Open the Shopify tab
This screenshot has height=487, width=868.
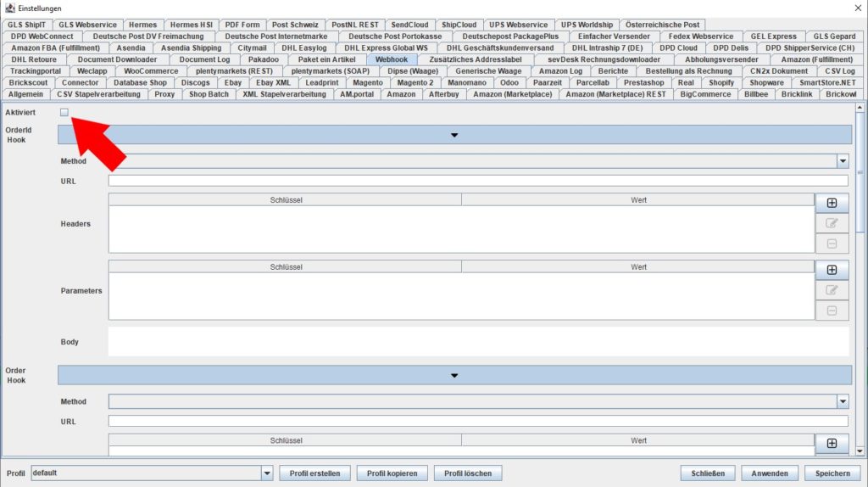(x=721, y=82)
